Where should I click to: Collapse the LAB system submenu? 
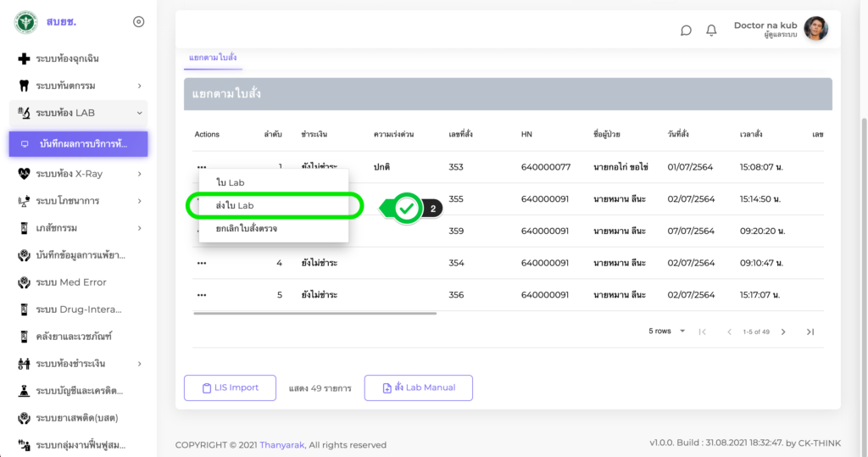[x=139, y=113]
